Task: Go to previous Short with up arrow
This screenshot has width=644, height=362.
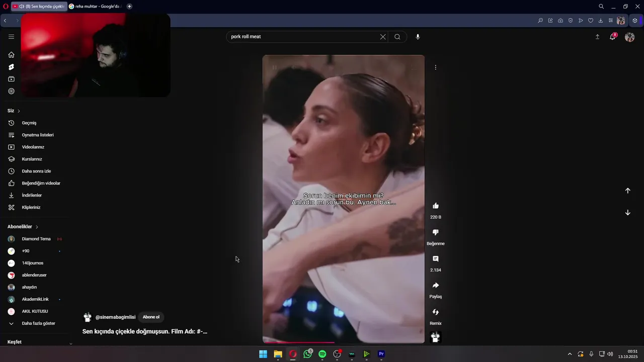Action: pos(628,191)
